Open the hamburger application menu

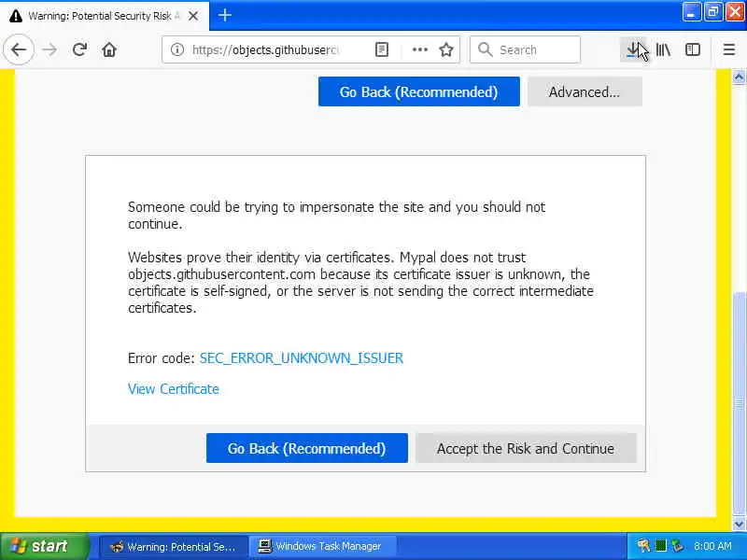[x=729, y=49]
